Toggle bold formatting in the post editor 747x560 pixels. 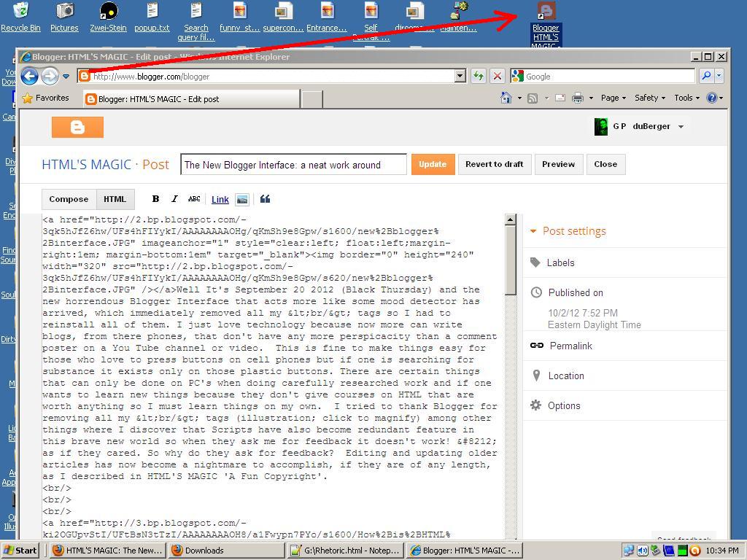coord(155,198)
